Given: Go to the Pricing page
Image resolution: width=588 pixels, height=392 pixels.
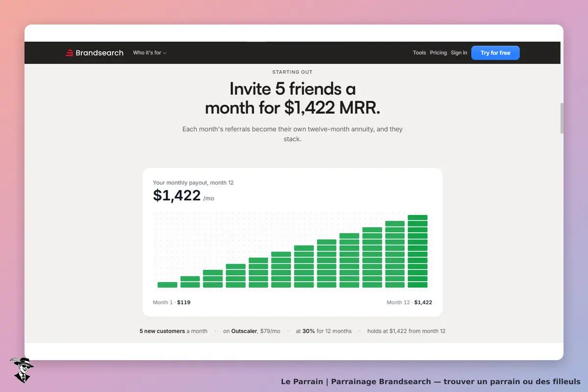Looking at the screenshot, I should point(439,53).
